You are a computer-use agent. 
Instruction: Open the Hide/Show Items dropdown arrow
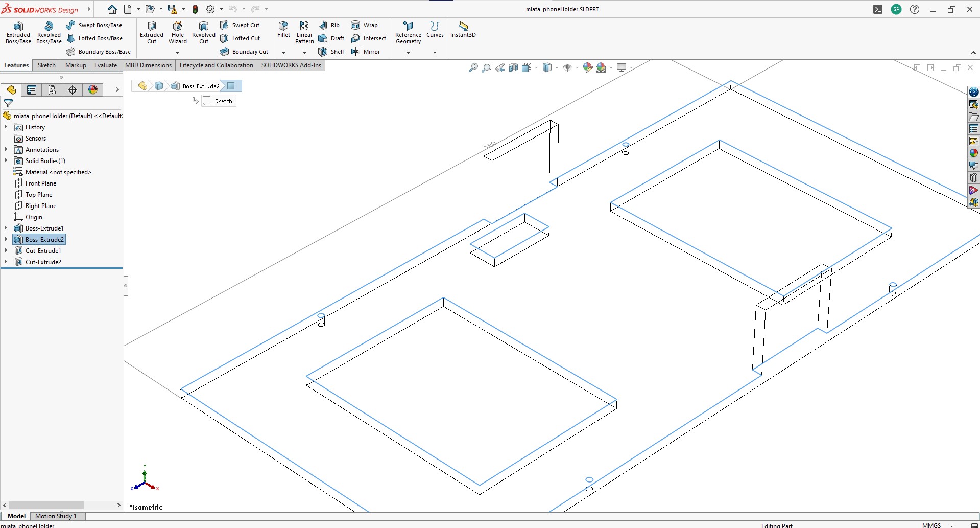pyautogui.click(x=577, y=67)
